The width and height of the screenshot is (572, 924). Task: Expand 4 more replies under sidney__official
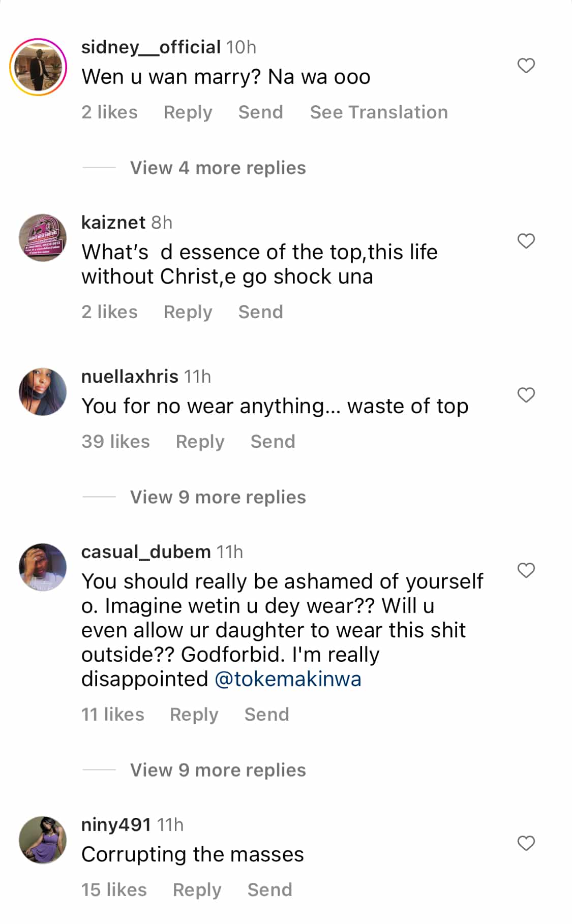click(x=218, y=168)
